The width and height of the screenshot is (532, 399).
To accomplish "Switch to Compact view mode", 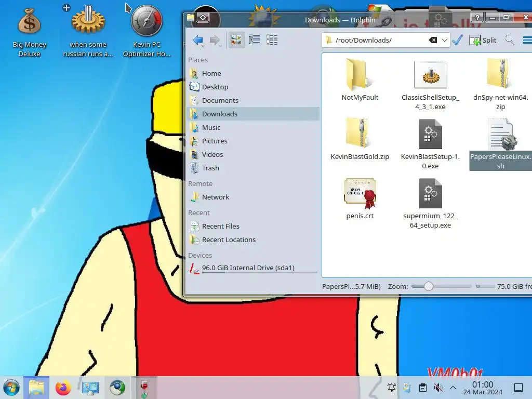I will [x=254, y=40].
